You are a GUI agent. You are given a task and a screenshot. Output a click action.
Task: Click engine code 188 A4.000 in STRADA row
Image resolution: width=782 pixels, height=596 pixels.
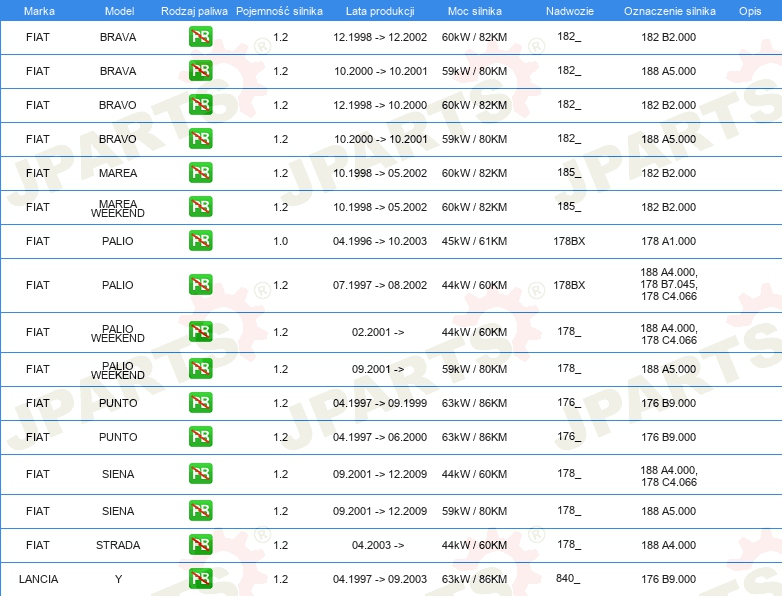pyautogui.click(x=669, y=545)
